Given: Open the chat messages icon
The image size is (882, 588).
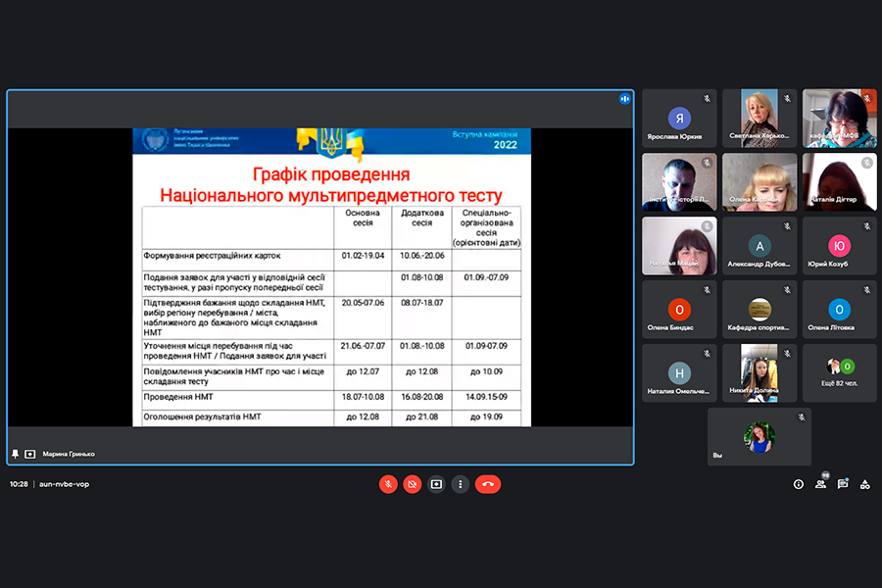Looking at the screenshot, I should 843,484.
